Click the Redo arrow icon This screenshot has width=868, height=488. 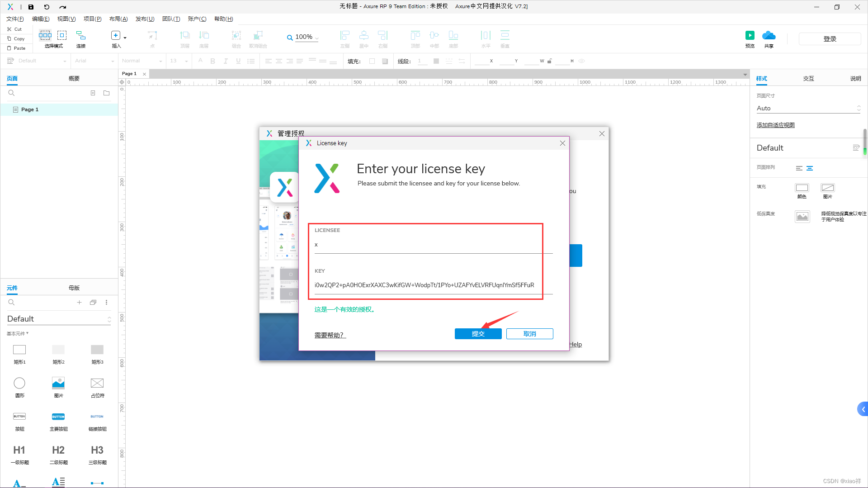(x=63, y=7)
